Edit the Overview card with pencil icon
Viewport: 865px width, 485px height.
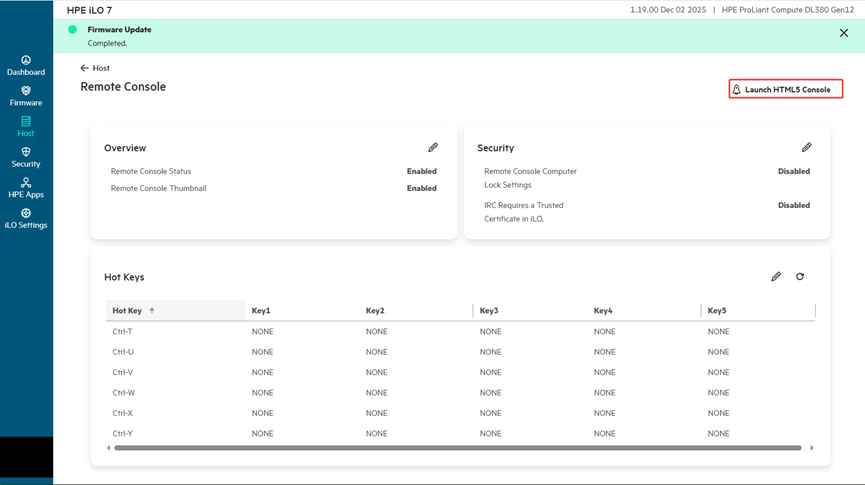tap(433, 147)
